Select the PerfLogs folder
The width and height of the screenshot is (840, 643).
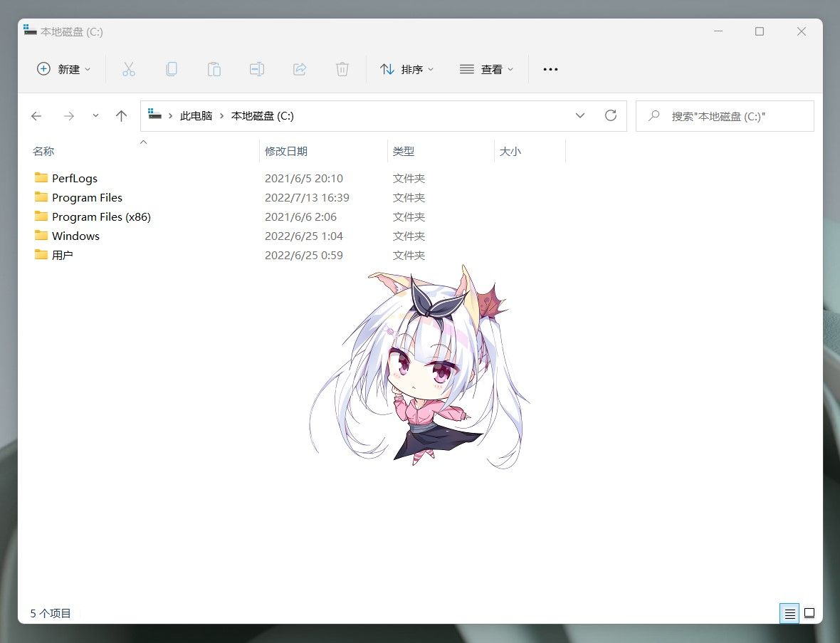click(75, 179)
